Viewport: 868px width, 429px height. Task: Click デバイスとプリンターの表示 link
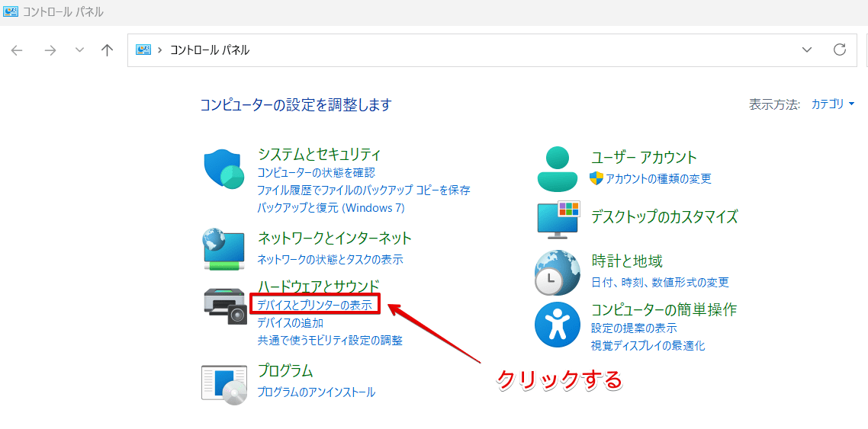click(x=314, y=305)
